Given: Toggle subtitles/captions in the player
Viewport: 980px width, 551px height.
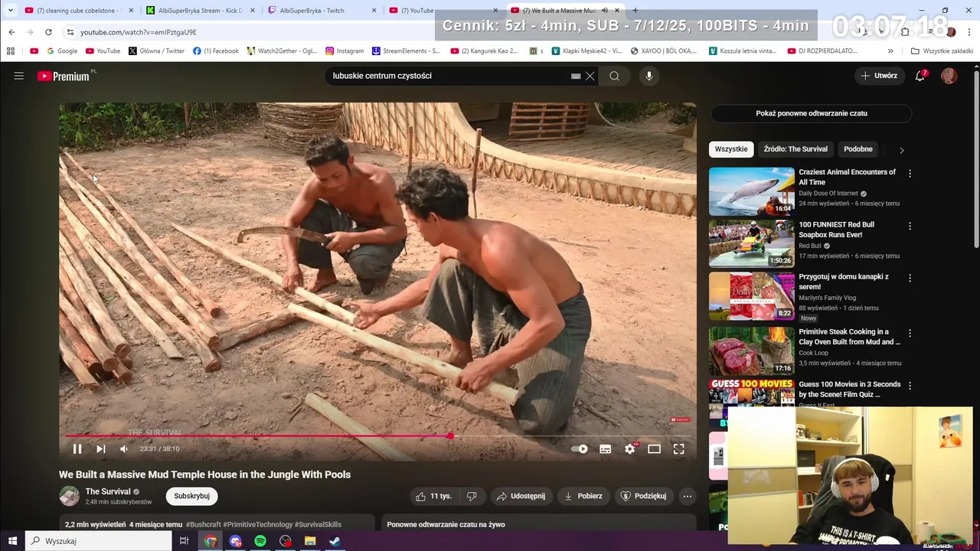Looking at the screenshot, I should click(605, 449).
